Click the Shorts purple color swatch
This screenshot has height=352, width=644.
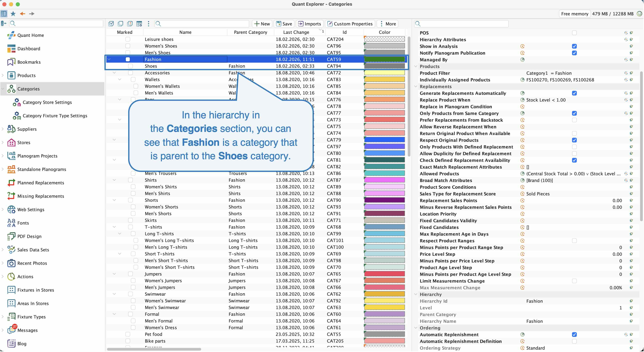[384, 200]
